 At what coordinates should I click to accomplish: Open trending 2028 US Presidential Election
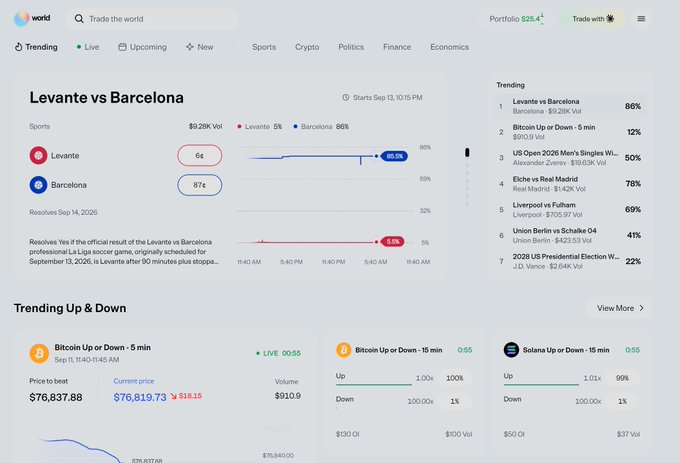pos(570,261)
